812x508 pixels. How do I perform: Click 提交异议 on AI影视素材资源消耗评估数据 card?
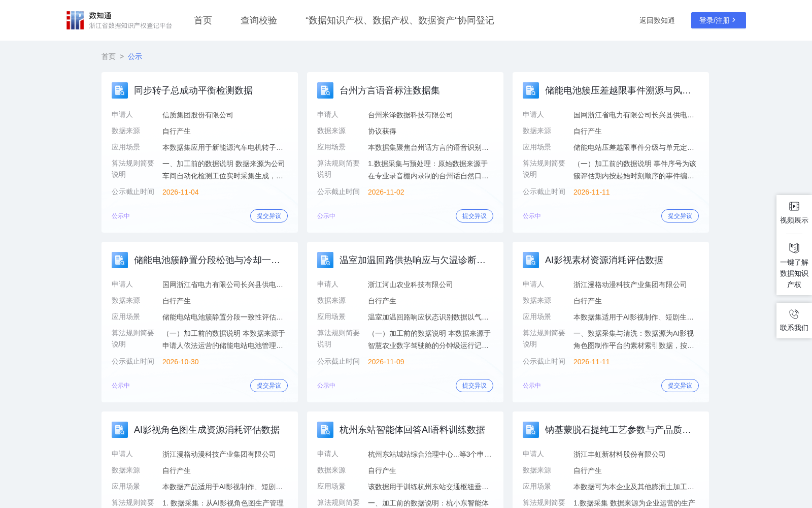coord(680,386)
